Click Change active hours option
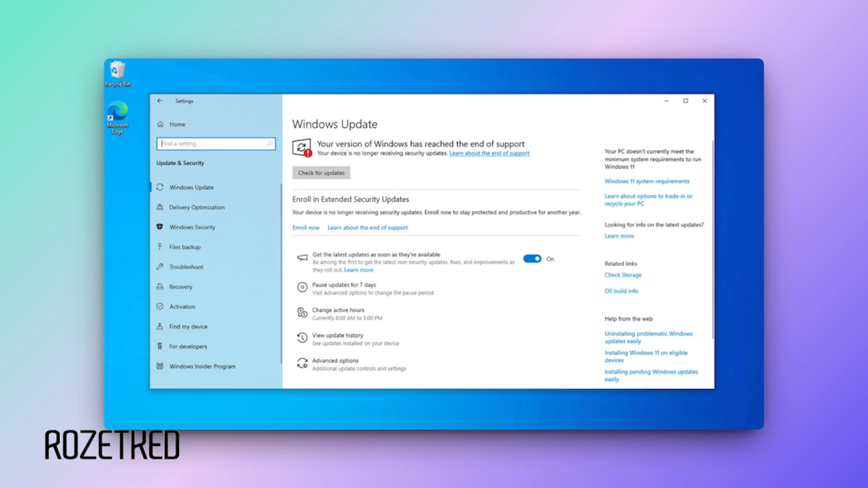The image size is (868, 488). click(338, 310)
